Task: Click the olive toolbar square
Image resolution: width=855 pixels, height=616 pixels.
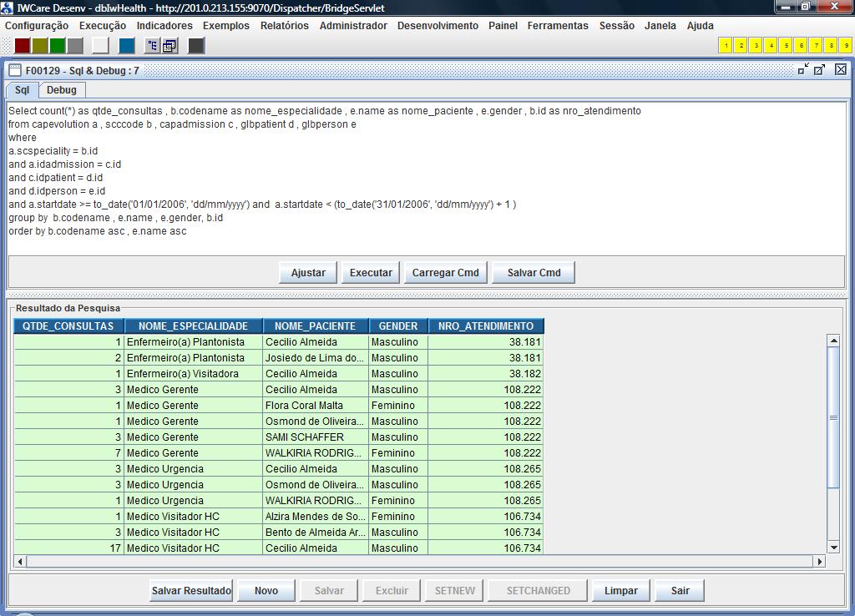Action: click(x=40, y=46)
